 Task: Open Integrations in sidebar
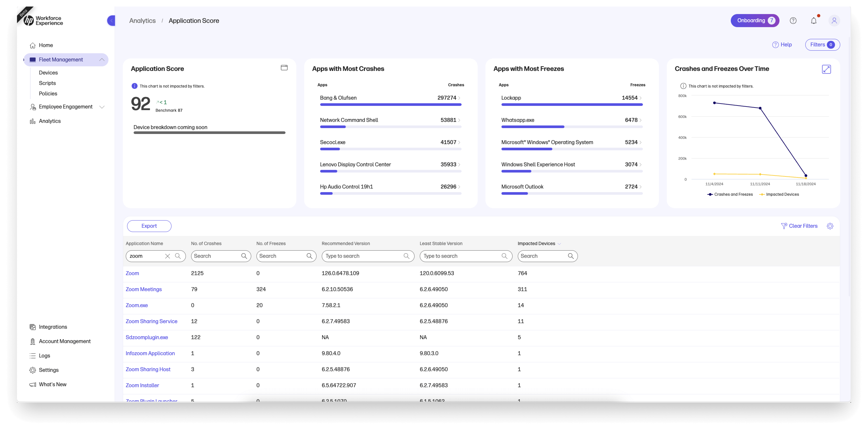53,327
